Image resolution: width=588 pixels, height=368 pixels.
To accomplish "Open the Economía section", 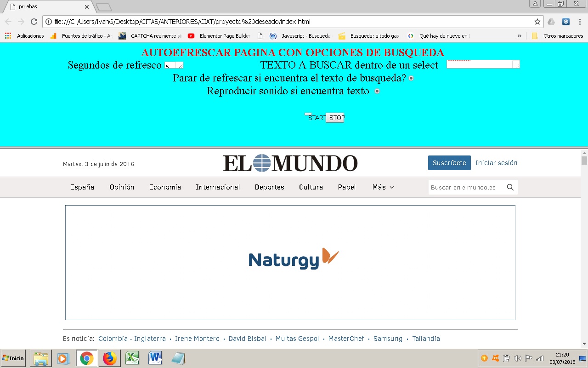I will (x=165, y=187).
